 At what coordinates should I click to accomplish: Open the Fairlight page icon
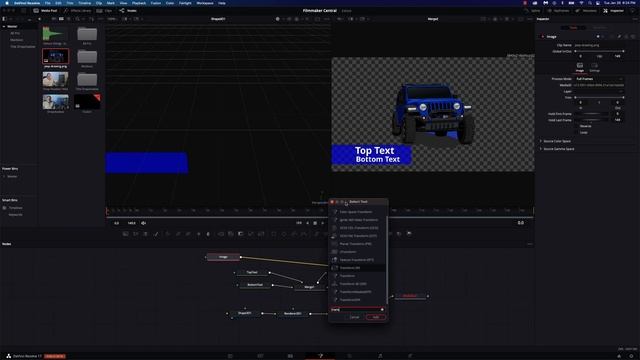380,356
